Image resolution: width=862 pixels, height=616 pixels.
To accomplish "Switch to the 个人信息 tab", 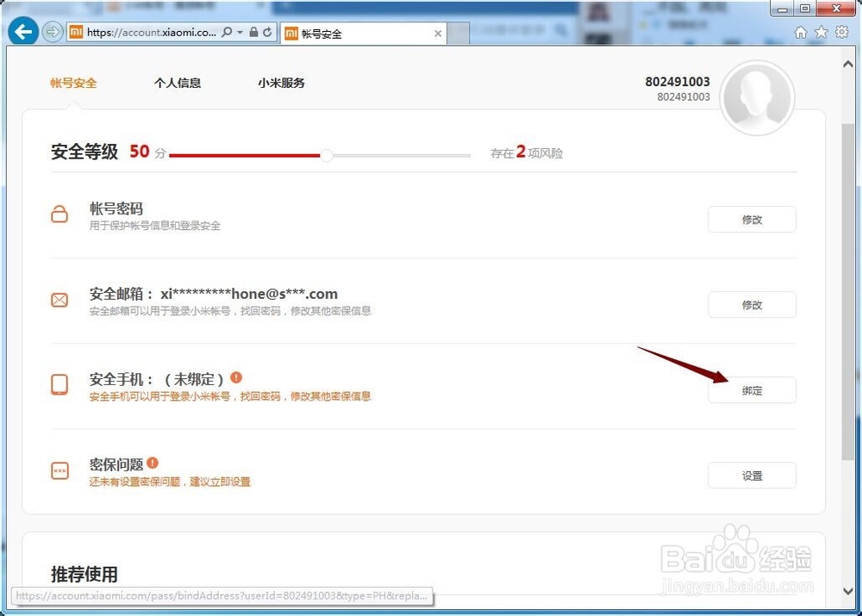I will point(178,83).
